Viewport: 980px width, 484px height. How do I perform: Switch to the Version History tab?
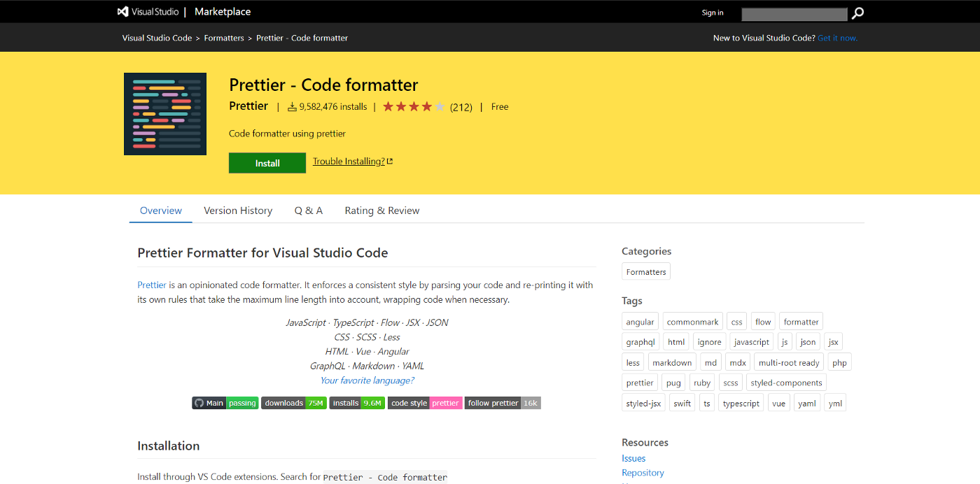pyautogui.click(x=238, y=211)
